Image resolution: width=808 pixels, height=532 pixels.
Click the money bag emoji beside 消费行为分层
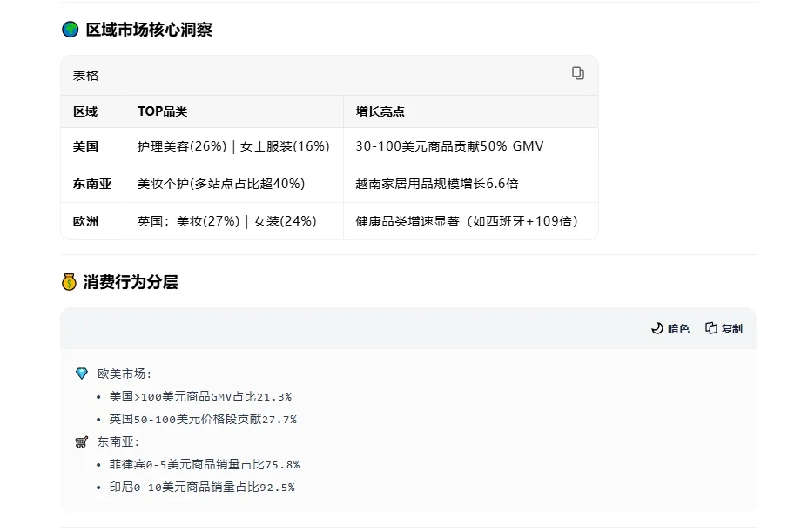[x=67, y=281]
